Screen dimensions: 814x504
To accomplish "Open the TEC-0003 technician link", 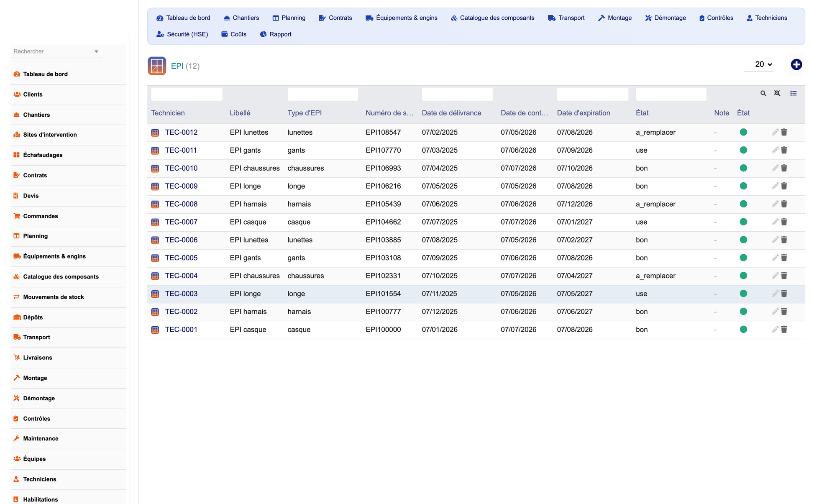I will tap(181, 294).
